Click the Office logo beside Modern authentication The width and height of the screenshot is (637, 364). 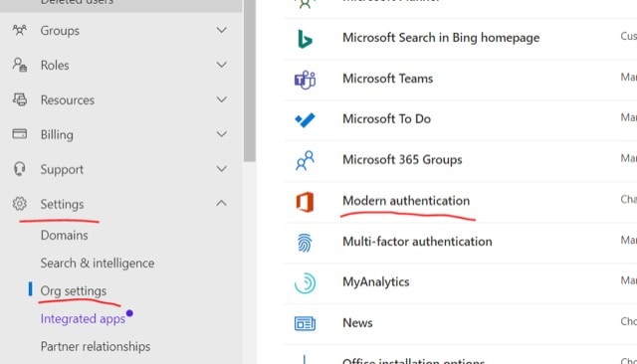(305, 202)
